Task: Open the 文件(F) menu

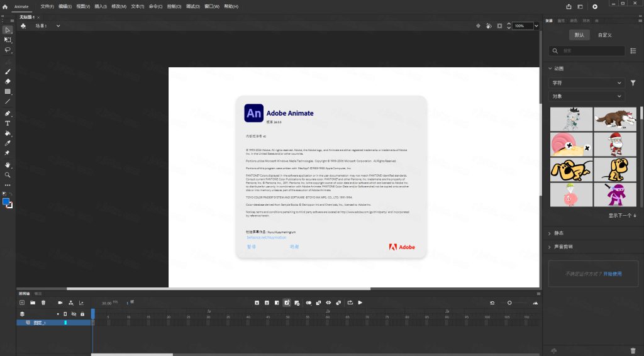Action: point(47,6)
